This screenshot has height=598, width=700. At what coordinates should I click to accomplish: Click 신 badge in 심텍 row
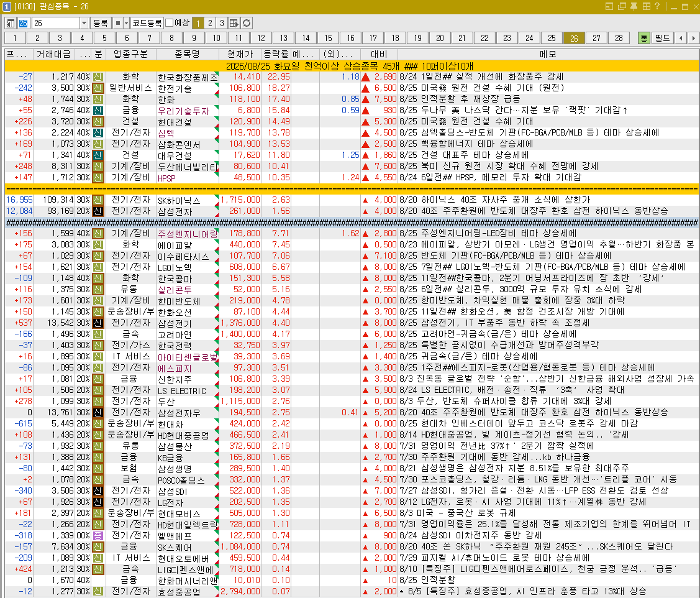point(98,133)
